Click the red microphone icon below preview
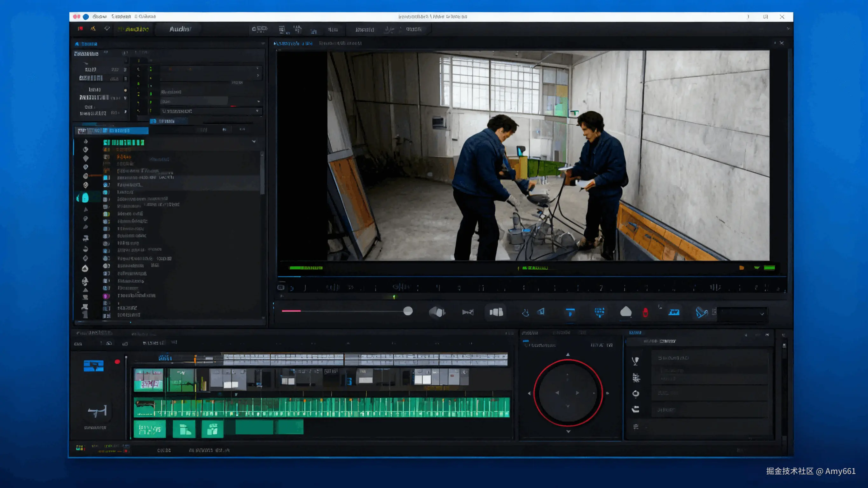868x488 pixels. click(x=645, y=313)
